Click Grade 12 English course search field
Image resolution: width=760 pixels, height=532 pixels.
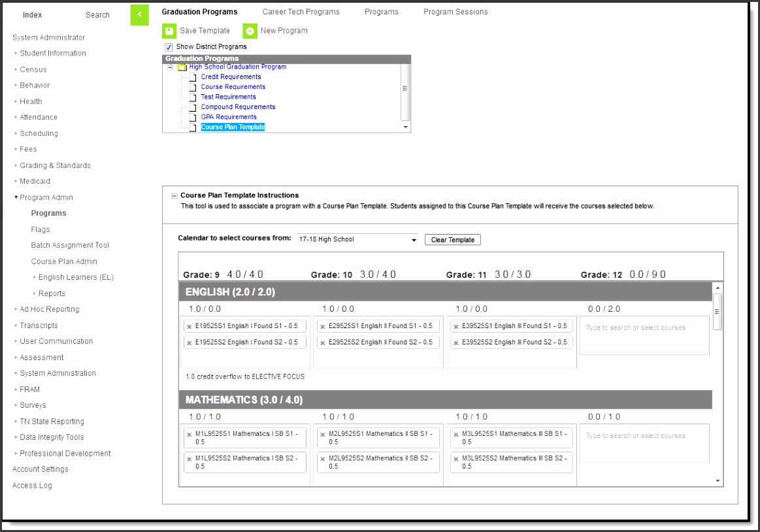pyautogui.click(x=644, y=328)
